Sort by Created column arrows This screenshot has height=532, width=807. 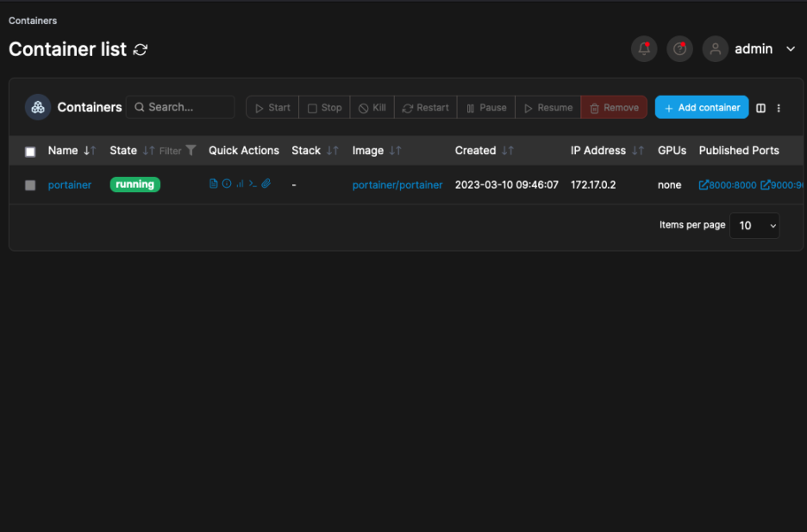(x=508, y=151)
